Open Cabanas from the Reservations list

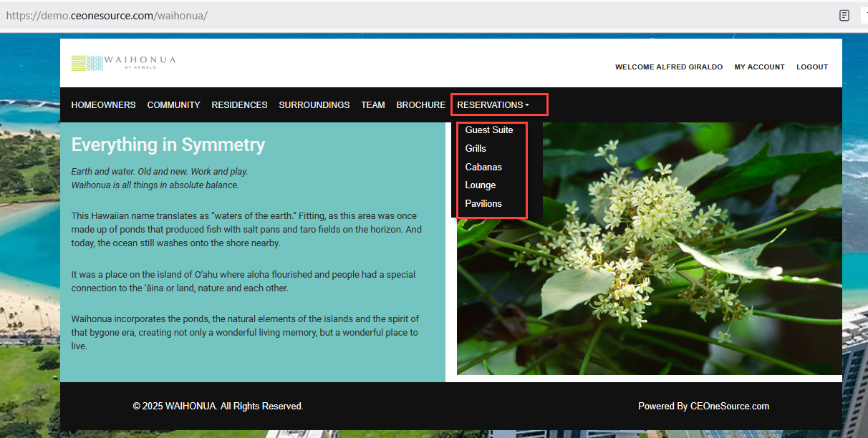pyautogui.click(x=483, y=167)
